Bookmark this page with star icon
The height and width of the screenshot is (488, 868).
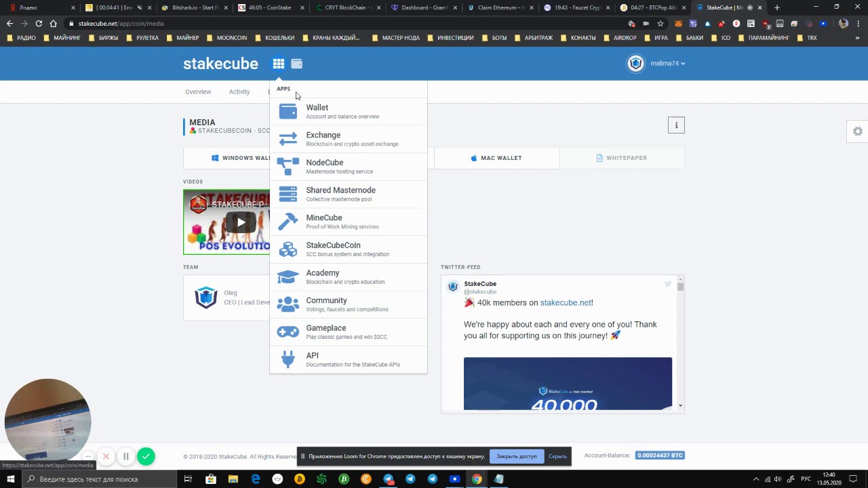[660, 23]
